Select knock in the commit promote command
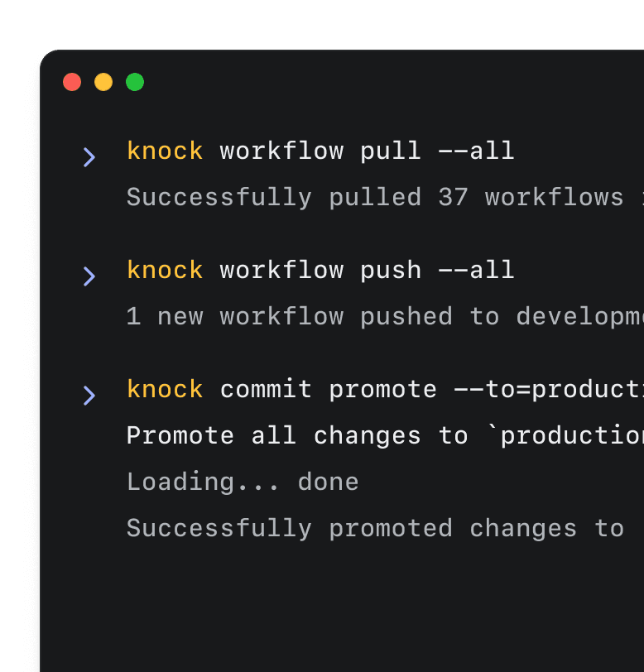The height and width of the screenshot is (672, 644). (x=164, y=389)
